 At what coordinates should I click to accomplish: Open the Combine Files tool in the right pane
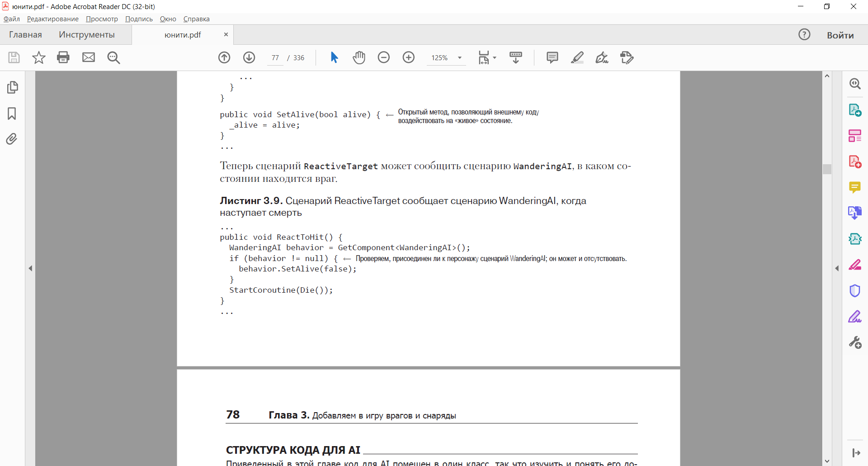[855, 213]
